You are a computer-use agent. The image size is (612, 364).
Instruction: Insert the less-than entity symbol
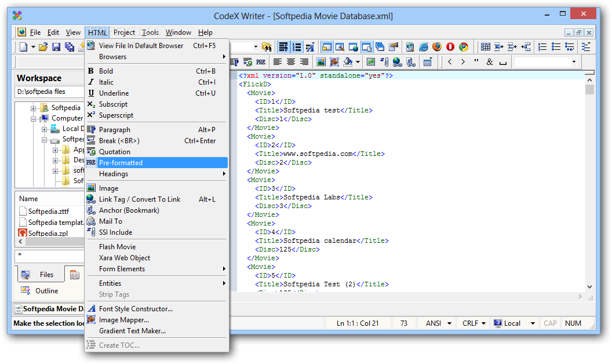click(450, 62)
